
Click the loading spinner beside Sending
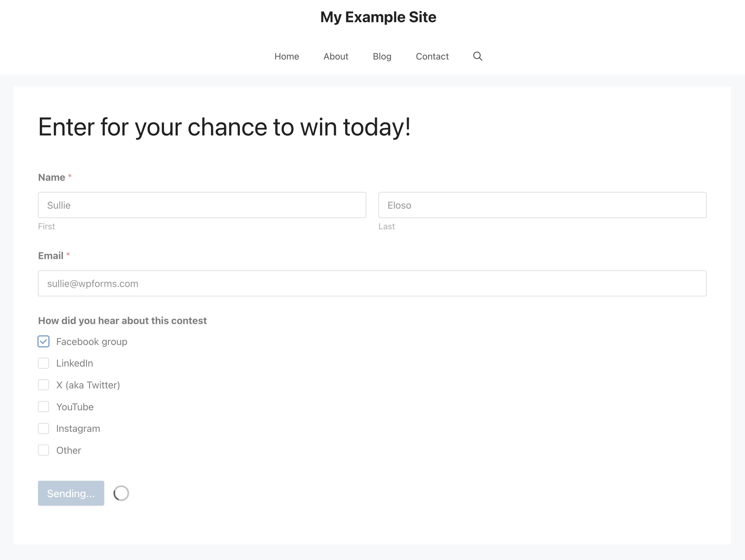121,493
